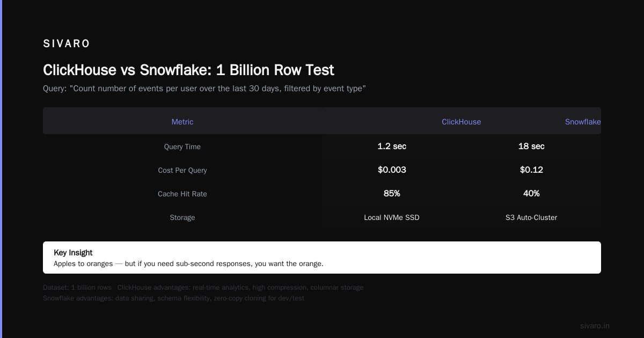The height and width of the screenshot is (338, 644).
Task: Click the Metric column header
Action: [x=182, y=122]
